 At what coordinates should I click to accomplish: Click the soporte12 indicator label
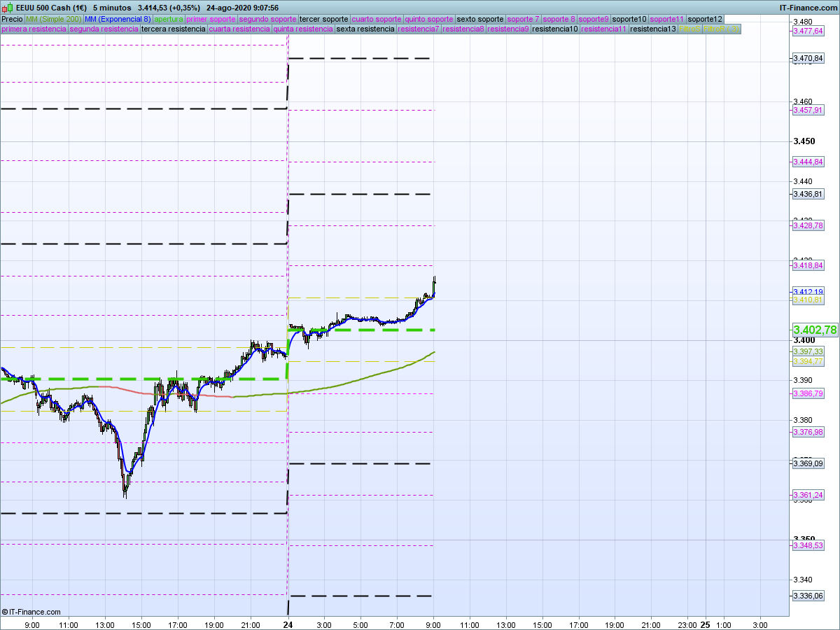[x=705, y=19]
